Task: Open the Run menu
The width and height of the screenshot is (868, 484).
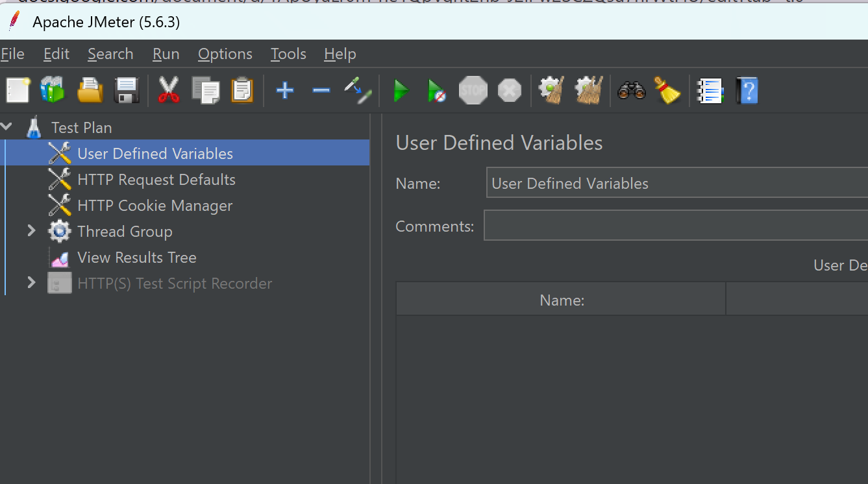Action: tap(166, 54)
